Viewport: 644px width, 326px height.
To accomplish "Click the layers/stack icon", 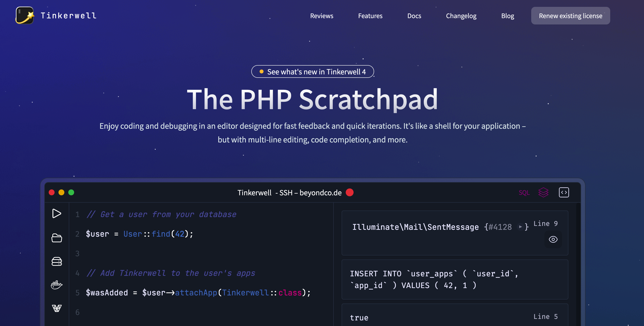I will coord(543,192).
